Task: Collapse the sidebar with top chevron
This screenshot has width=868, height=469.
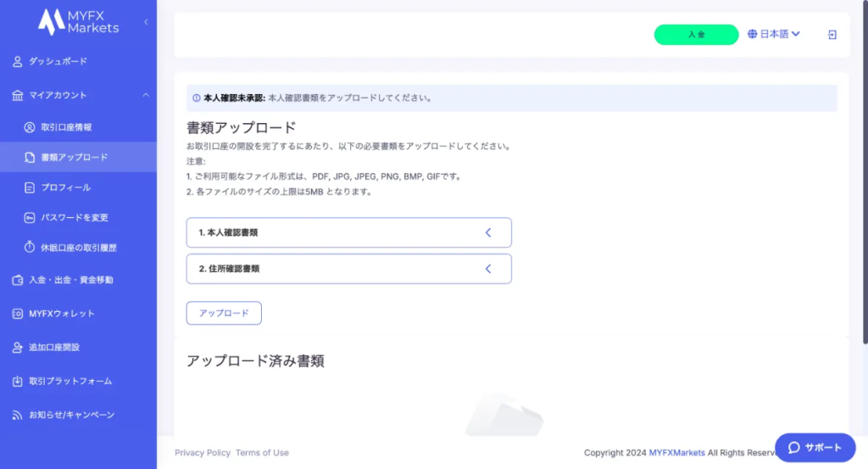Action: click(146, 22)
